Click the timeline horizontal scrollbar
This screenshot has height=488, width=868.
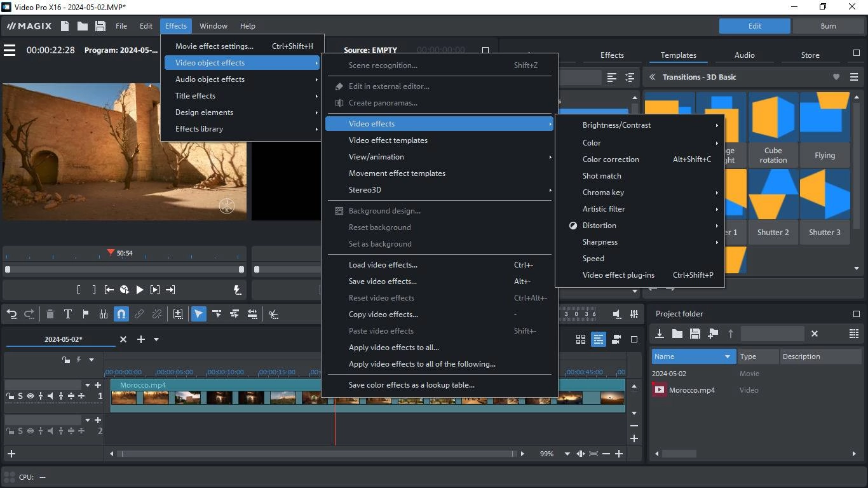(x=316, y=454)
